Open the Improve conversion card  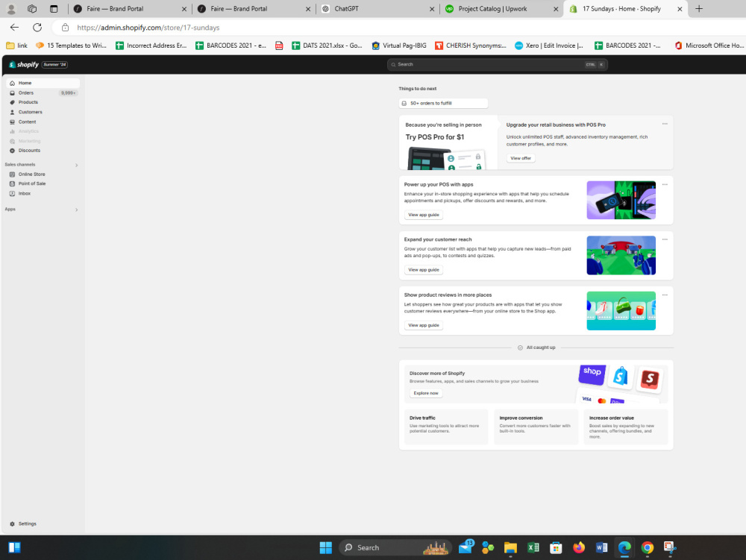536,427
